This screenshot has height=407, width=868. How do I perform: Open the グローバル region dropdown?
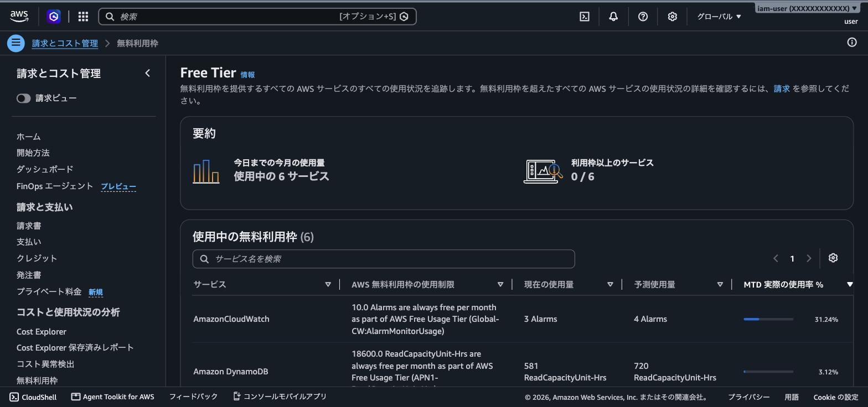(719, 17)
